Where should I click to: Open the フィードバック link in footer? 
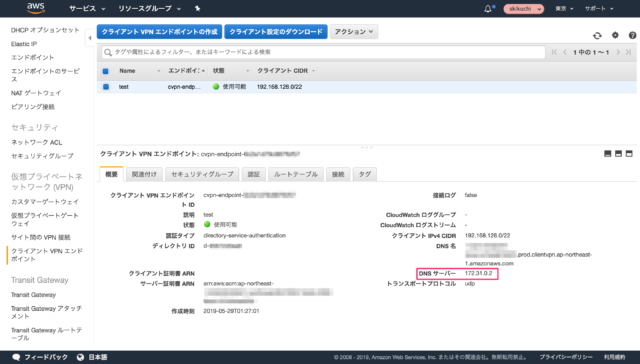pos(46,357)
